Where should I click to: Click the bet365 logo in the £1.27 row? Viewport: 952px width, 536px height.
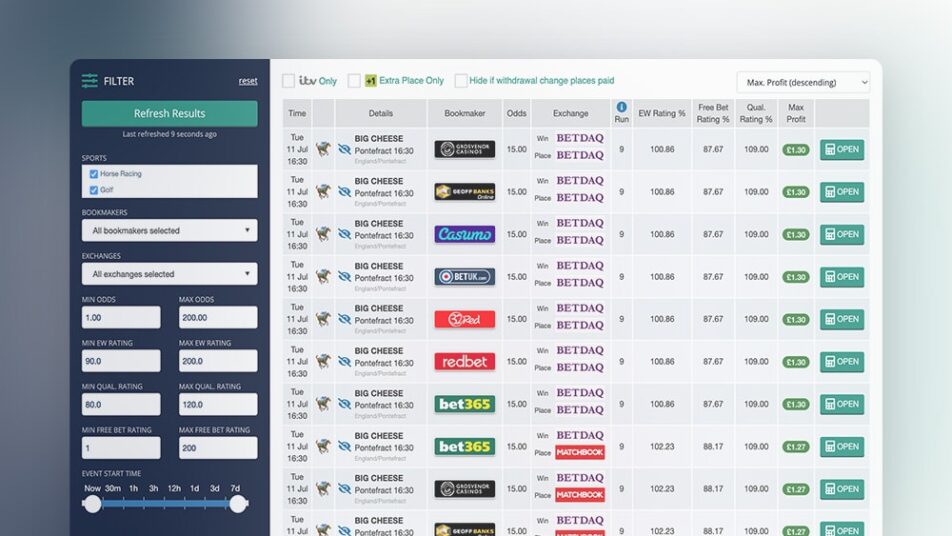[464, 447]
